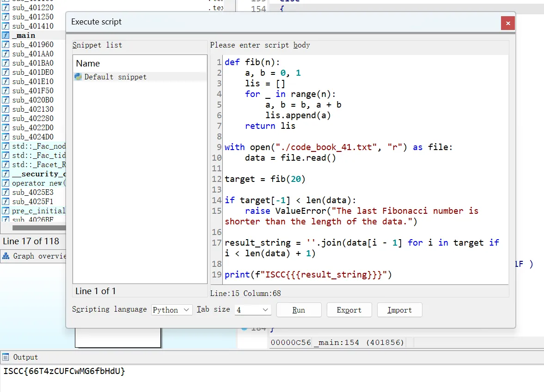Click the function icon beside _main

point(6,36)
